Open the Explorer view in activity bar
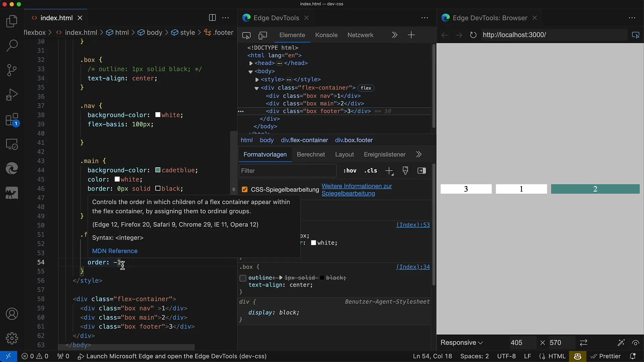This screenshot has height=362, width=644. tap(12, 21)
